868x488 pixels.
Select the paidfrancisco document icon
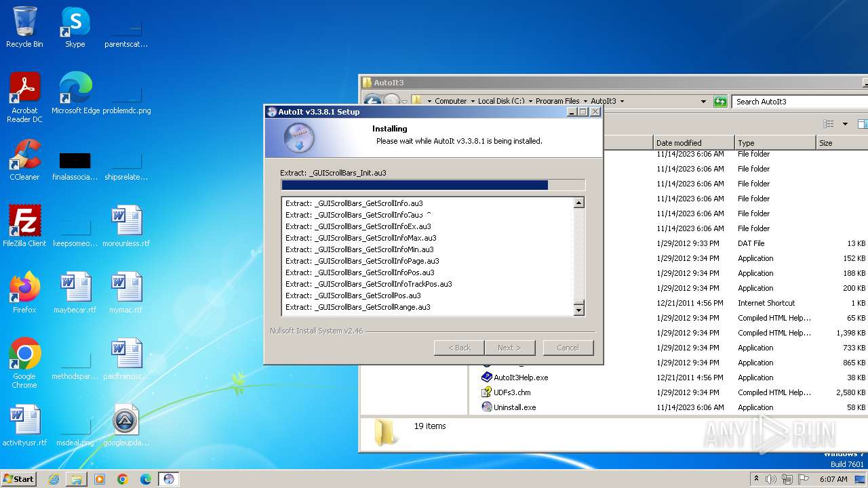pyautogui.click(x=125, y=359)
